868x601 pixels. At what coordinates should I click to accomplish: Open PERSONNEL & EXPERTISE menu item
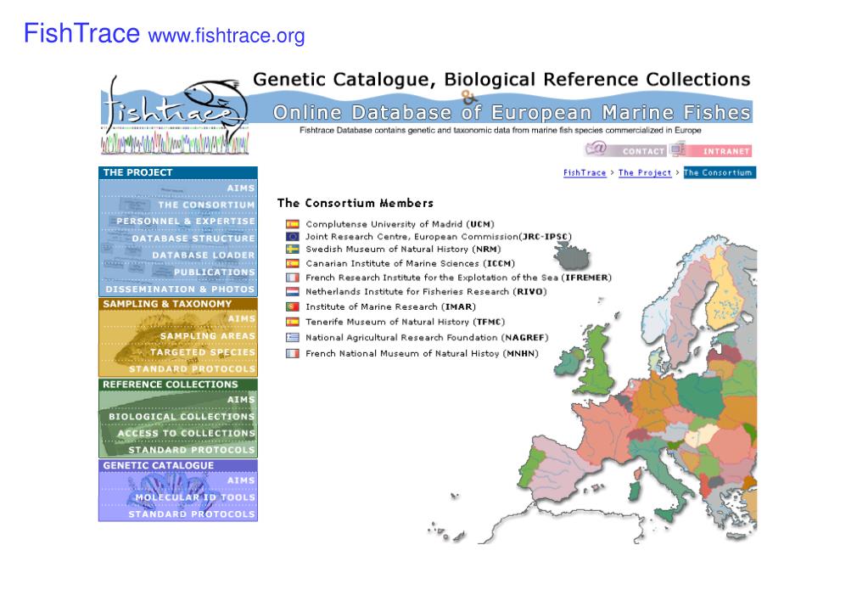tap(186, 221)
